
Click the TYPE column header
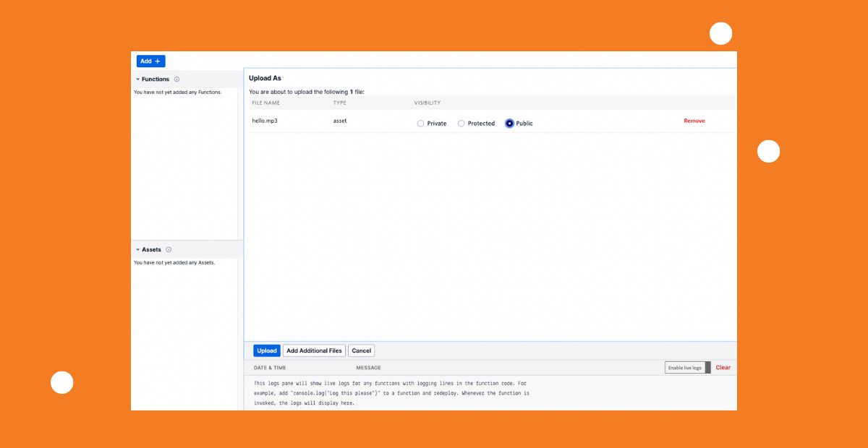click(x=340, y=103)
